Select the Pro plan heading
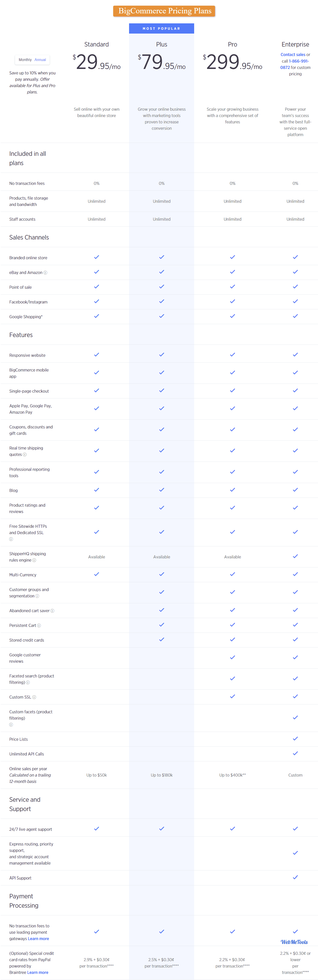318x980 pixels. coord(232,44)
